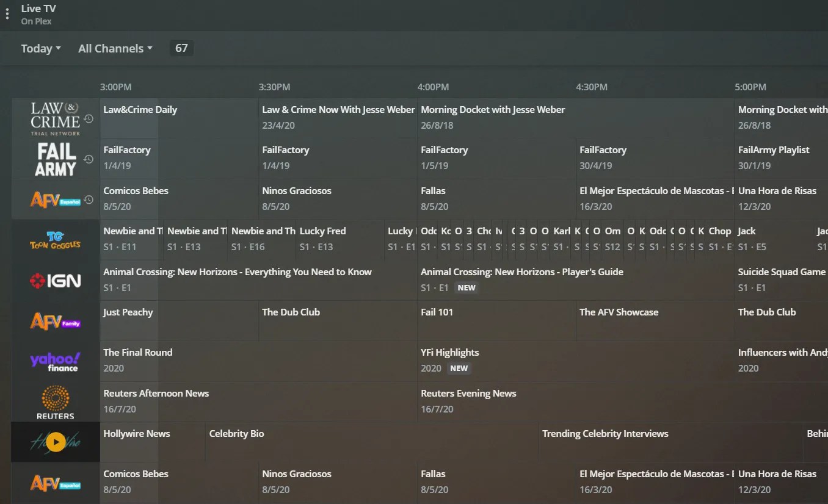This screenshot has height=504, width=828.
Task: Open Animal Crossing Player's Guide program
Action: coord(576,280)
